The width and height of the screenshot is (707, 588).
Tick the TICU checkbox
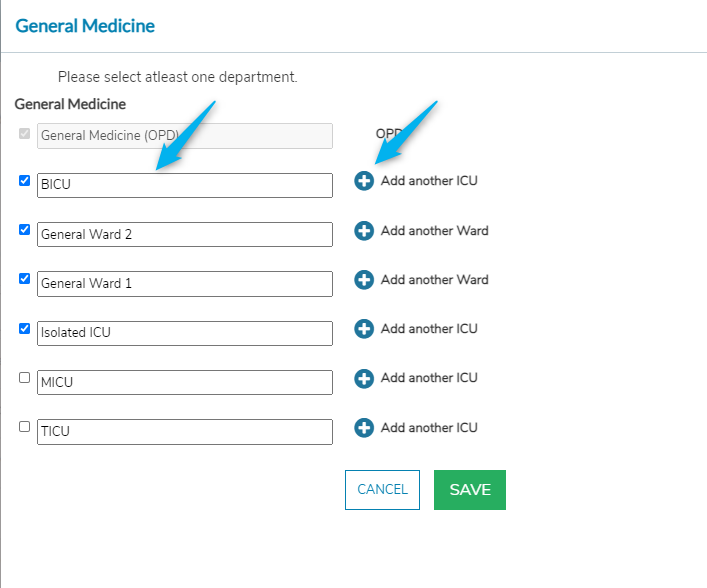pyautogui.click(x=25, y=426)
